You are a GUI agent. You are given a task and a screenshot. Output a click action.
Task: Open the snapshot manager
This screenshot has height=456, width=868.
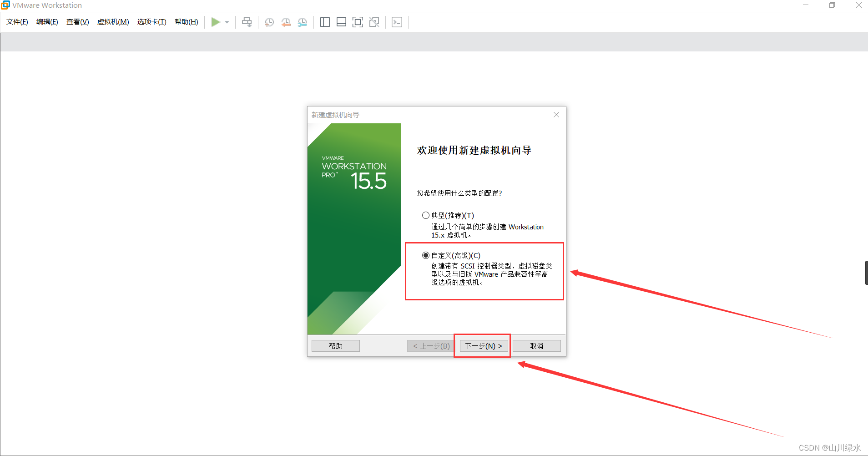(303, 22)
